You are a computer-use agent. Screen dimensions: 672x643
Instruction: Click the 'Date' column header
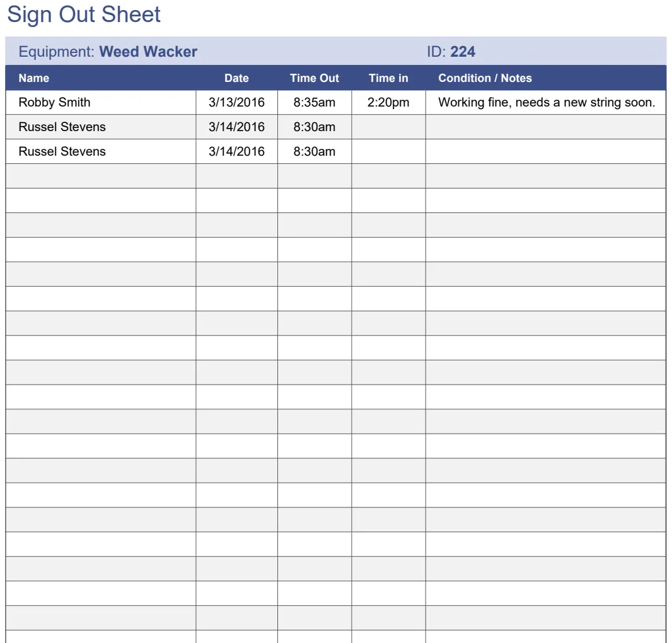tap(236, 78)
